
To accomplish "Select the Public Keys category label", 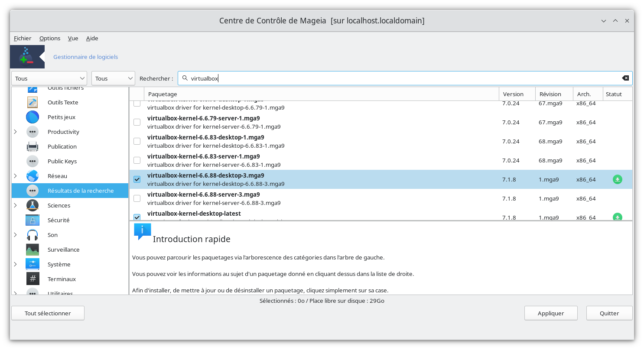I will (62, 161).
